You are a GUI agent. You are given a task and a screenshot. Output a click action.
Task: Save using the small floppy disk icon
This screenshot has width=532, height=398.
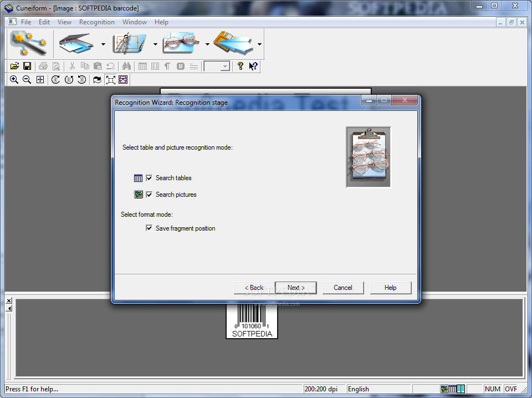[27, 66]
